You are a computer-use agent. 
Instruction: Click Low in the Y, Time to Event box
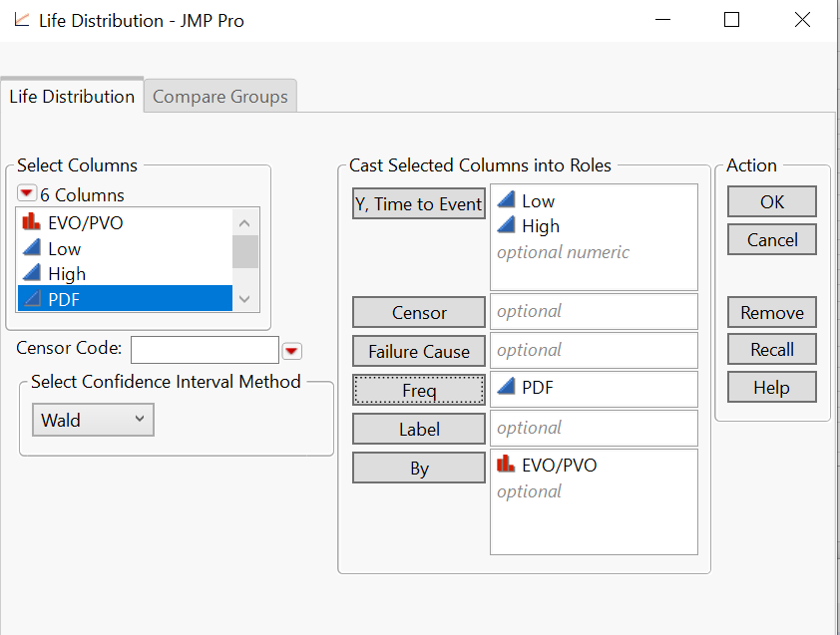(x=538, y=201)
